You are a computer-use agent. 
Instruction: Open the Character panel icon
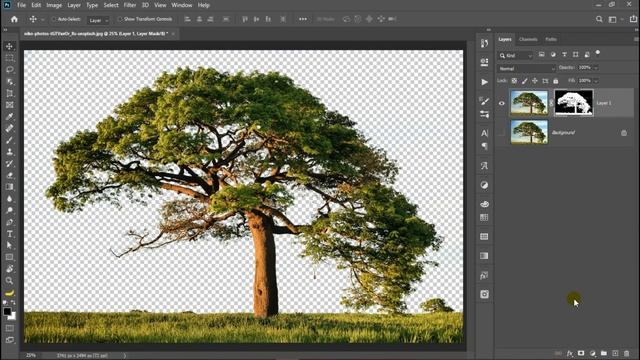tap(484, 133)
